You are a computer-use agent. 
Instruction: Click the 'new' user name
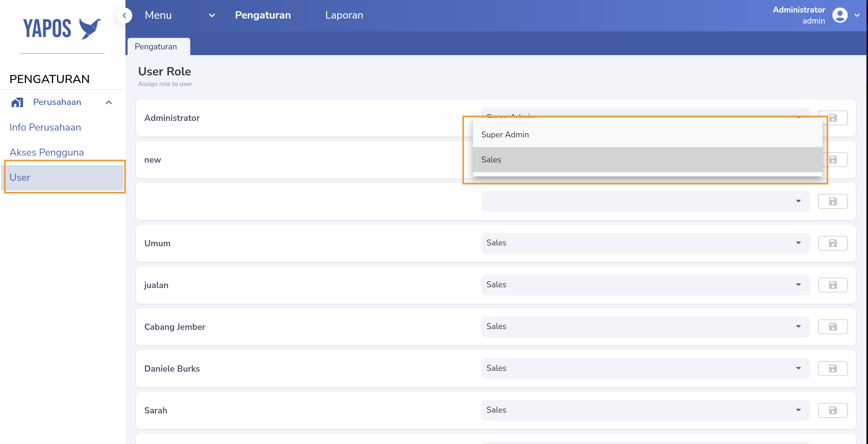click(x=153, y=160)
